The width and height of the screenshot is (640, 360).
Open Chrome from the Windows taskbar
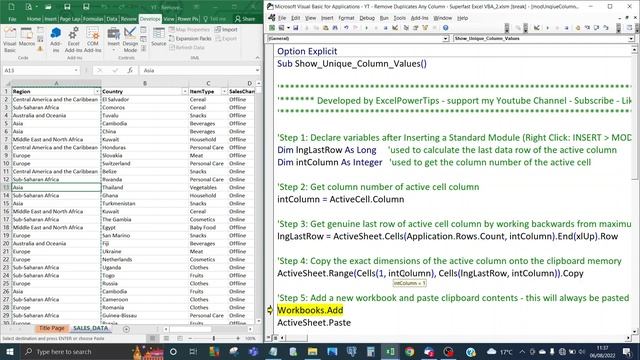pos(409,351)
